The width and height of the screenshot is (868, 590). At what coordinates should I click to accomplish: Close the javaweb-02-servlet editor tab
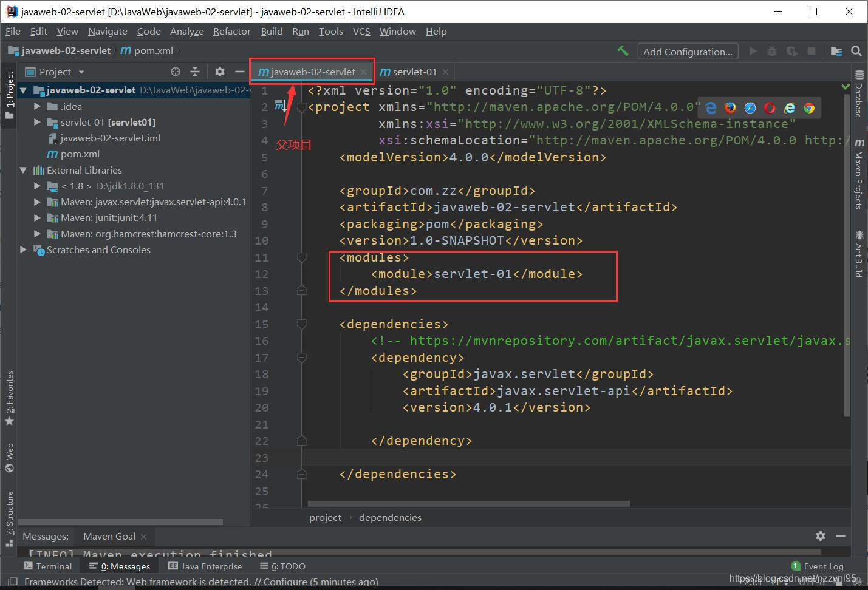pos(364,72)
